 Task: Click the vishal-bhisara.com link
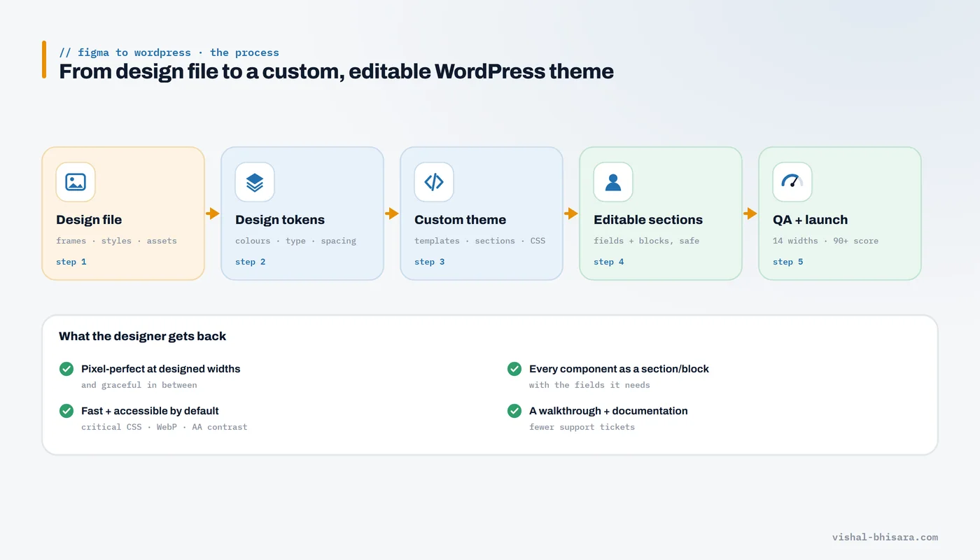[885, 538]
